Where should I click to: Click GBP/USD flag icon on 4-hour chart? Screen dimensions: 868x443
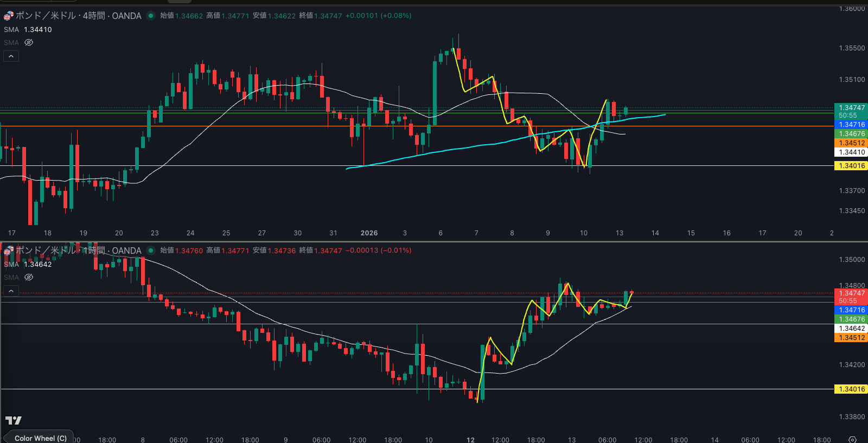9,16
